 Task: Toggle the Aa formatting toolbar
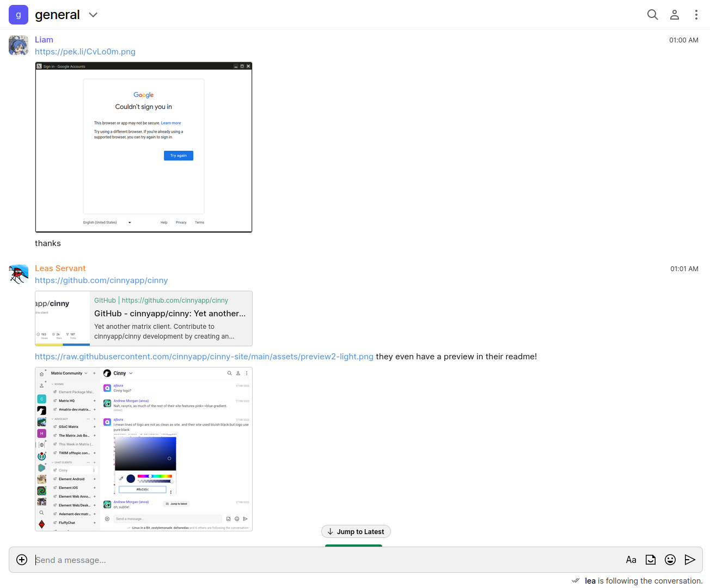pyautogui.click(x=631, y=560)
